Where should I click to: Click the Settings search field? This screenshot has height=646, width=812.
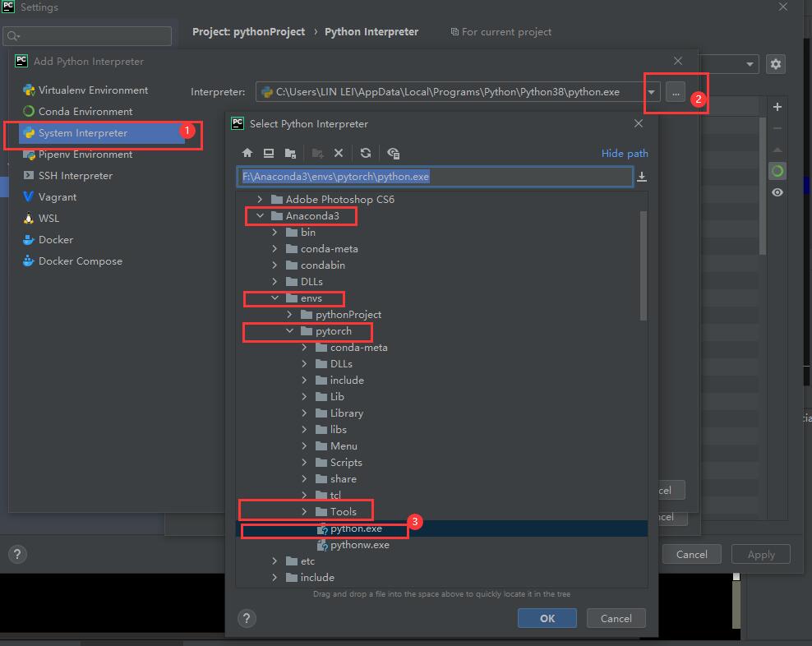click(x=87, y=36)
